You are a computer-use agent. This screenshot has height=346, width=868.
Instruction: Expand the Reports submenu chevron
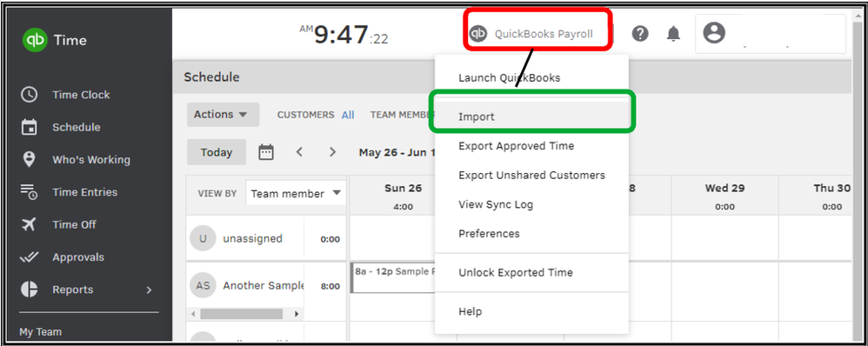(x=149, y=289)
